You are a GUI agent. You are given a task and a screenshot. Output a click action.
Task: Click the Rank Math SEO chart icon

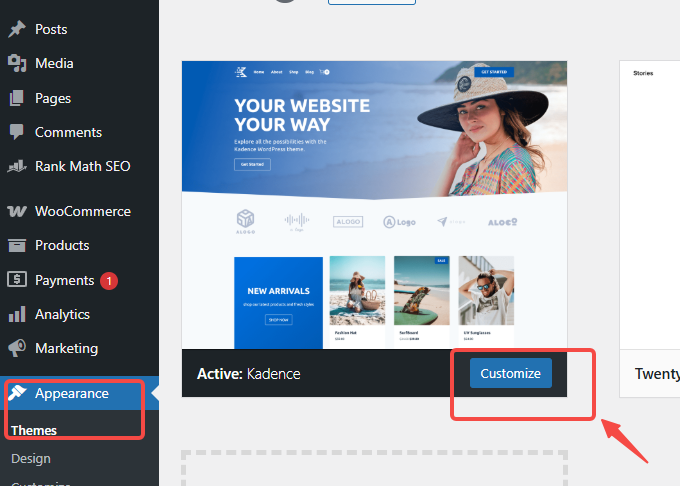(x=17, y=166)
